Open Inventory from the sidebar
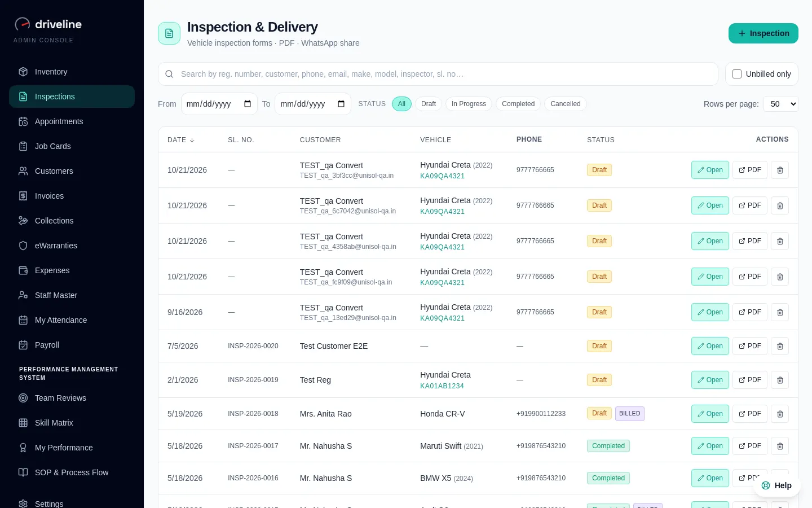812x508 pixels. pyautogui.click(x=72, y=72)
